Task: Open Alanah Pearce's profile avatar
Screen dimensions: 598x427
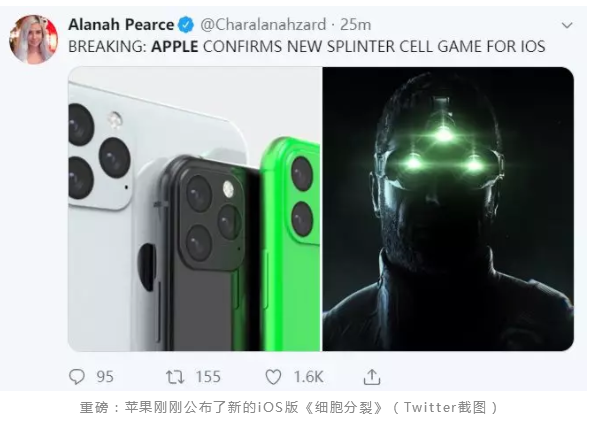Action: coord(33,39)
